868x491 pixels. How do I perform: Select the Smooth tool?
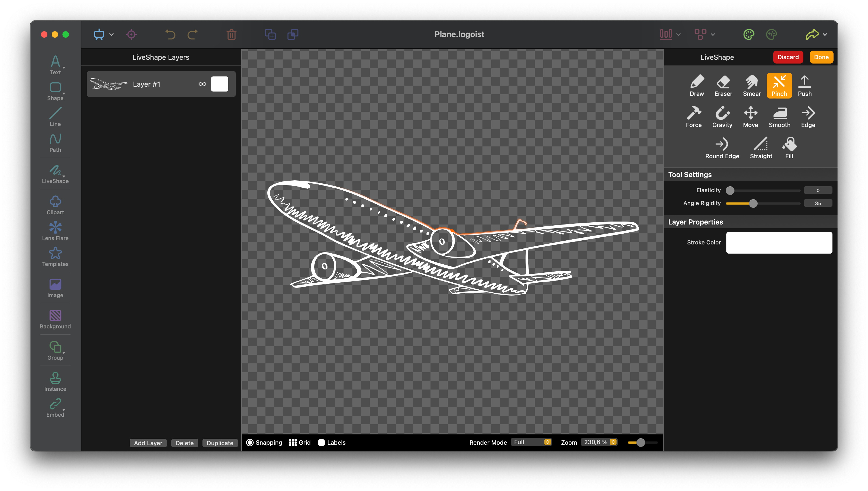(779, 117)
